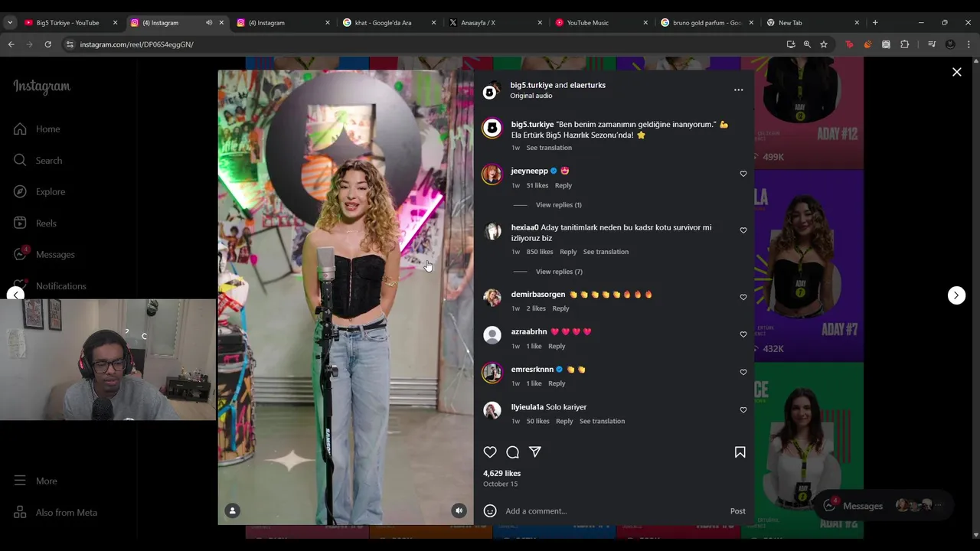Open the ADAY #7 thumbnail behind the viewer
Image resolution: width=980 pixels, height=551 pixels.
coord(808,266)
